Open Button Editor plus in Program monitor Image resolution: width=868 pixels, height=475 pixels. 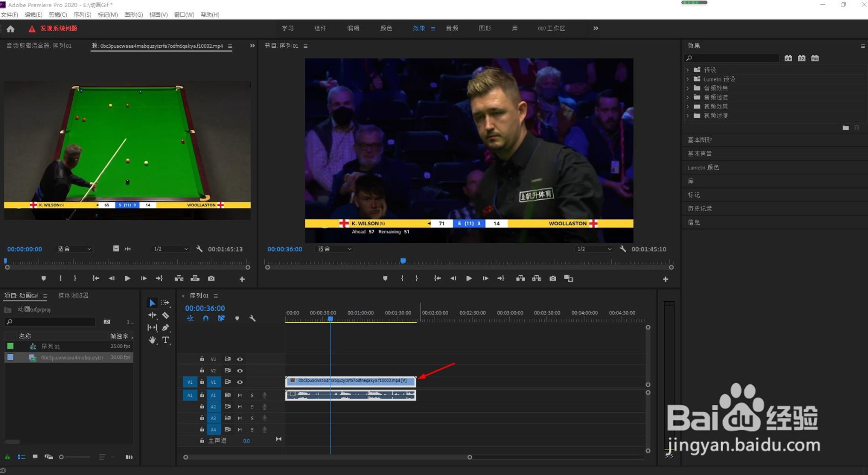pos(666,279)
